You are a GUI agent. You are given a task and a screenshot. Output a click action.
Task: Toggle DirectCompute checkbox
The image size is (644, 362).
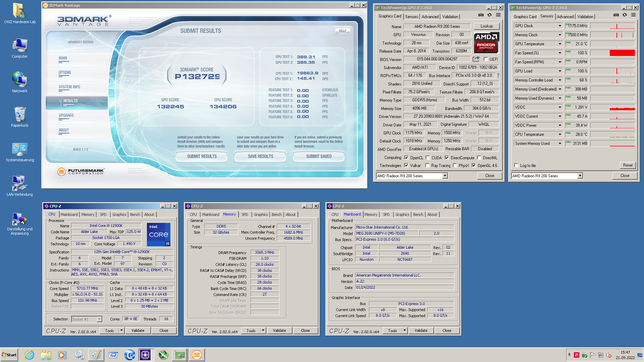tap(447, 158)
